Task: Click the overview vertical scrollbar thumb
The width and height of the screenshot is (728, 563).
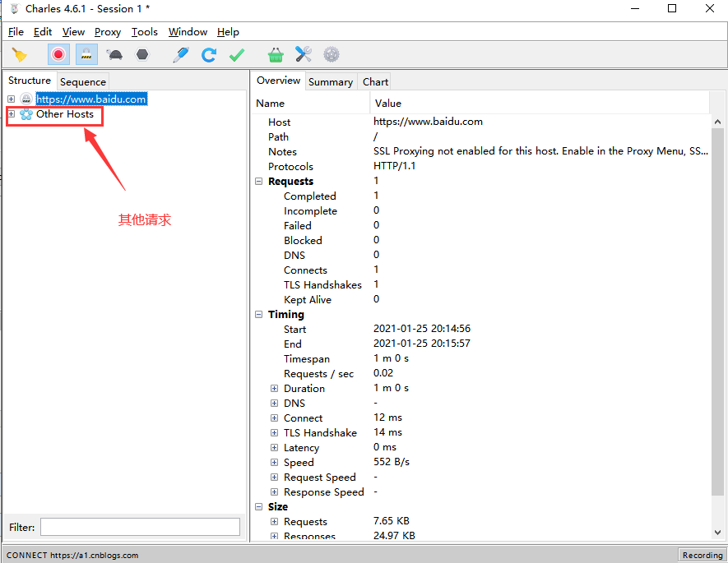Action: point(718,312)
